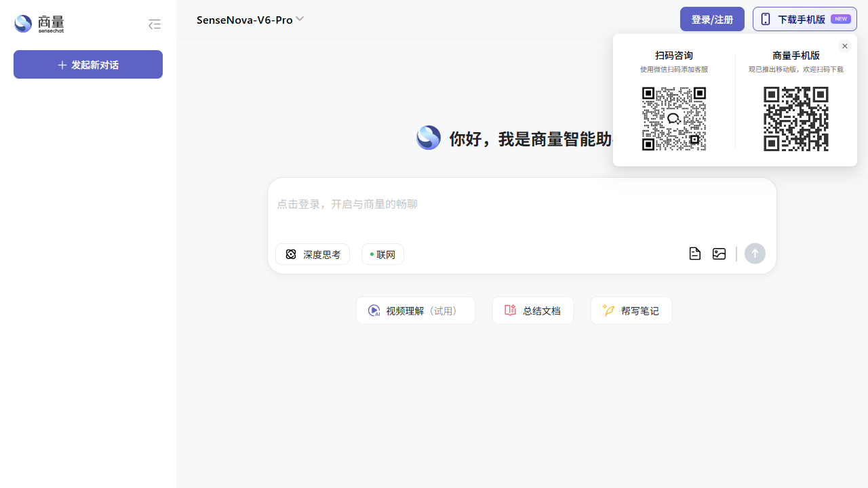This screenshot has height=488, width=868.
Task: Click the assistant avatar beside the greeting
Action: pos(429,138)
